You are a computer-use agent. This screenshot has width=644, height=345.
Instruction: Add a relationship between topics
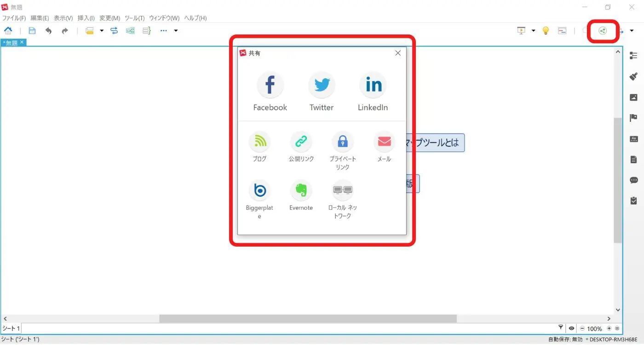[x=114, y=31]
